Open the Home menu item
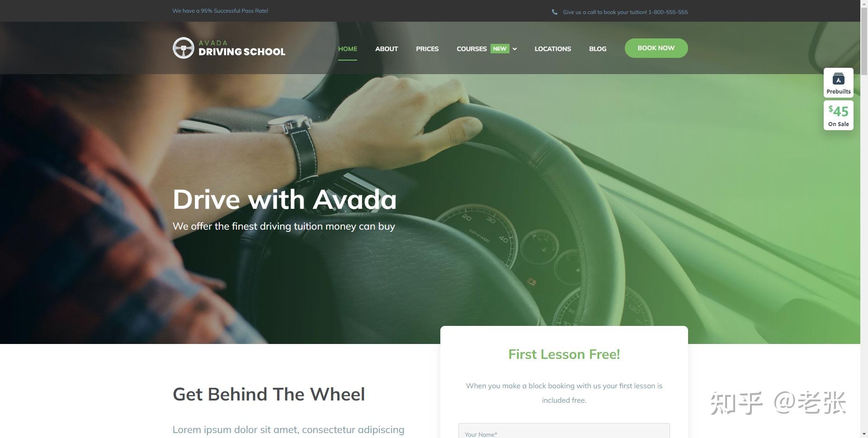The height and width of the screenshot is (438, 868). (348, 49)
